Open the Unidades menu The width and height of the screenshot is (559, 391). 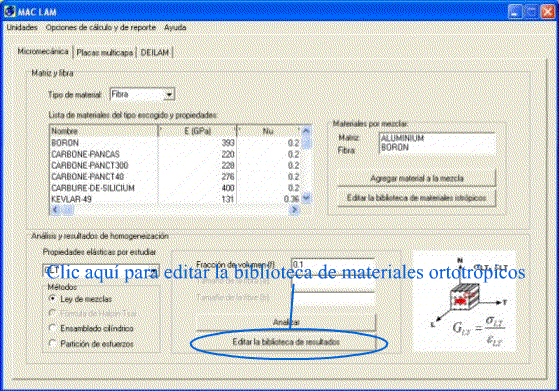coord(22,27)
